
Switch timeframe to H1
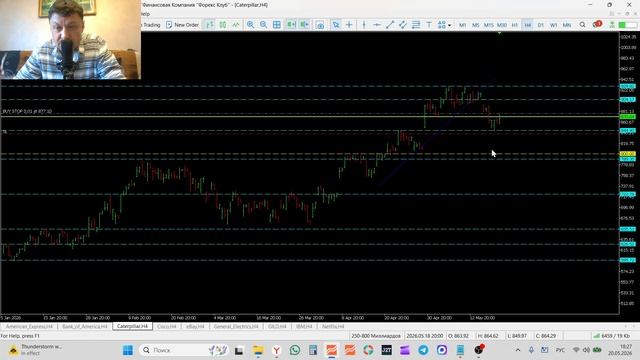pyautogui.click(x=515, y=25)
